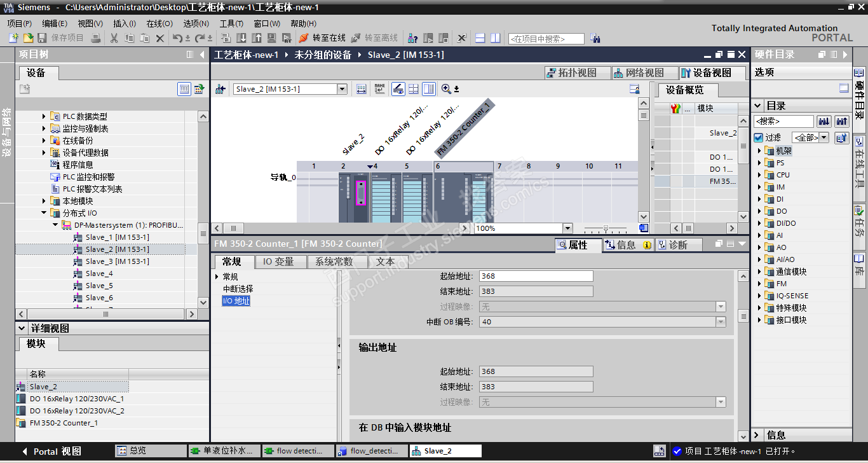This screenshot has width=868, height=463.
Task: Open the 工具(T) menu
Action: (x=232, y=24)
